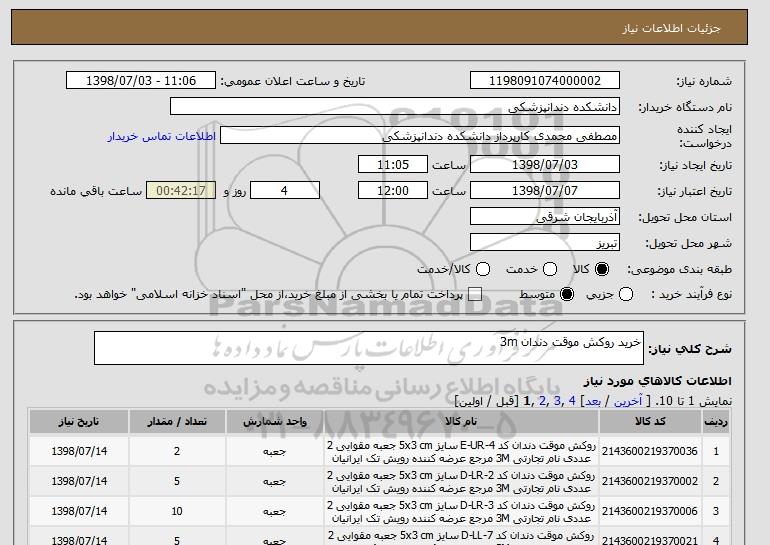Click the need date in row 2
This screenshot has width=770, height=545.
coord(79,481)
